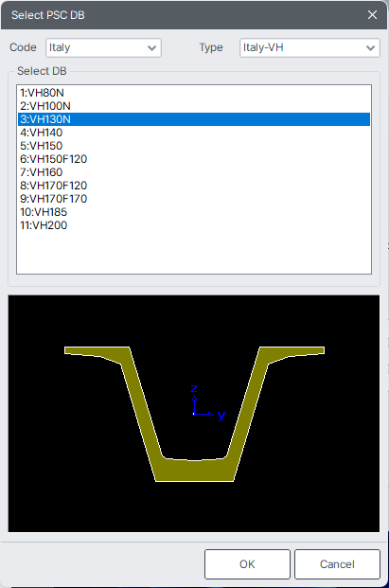The image size is (389, 588).
Task: Choose the 7:VH160 entry
Action: (x=194, y=172)
